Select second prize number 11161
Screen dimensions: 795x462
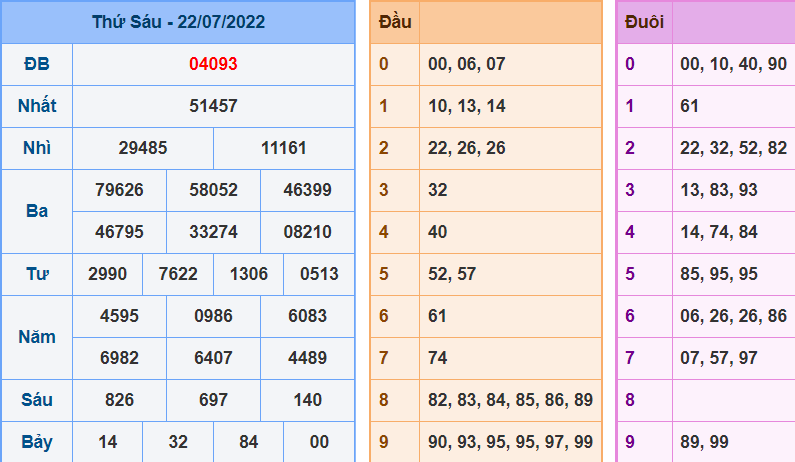click(283, 148)
